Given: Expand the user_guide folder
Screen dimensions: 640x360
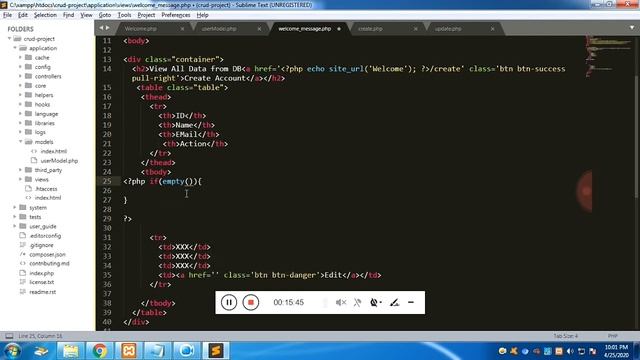Looking at the screenshot, I should 15,226.
